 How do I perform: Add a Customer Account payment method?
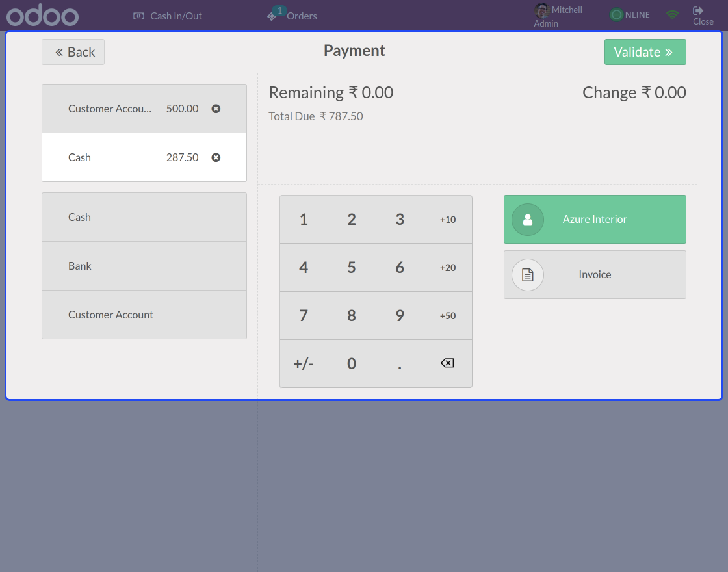point(144,315)
